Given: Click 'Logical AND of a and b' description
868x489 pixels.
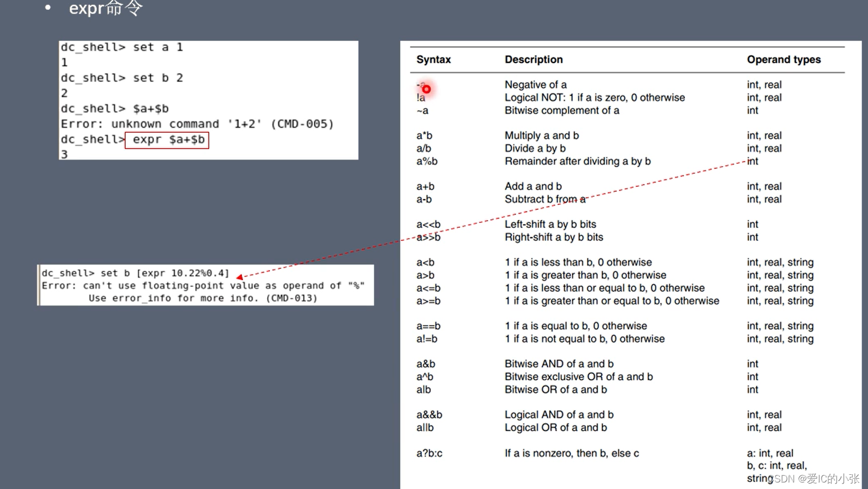Looking at the screenshot, I should tap(559, 415).
